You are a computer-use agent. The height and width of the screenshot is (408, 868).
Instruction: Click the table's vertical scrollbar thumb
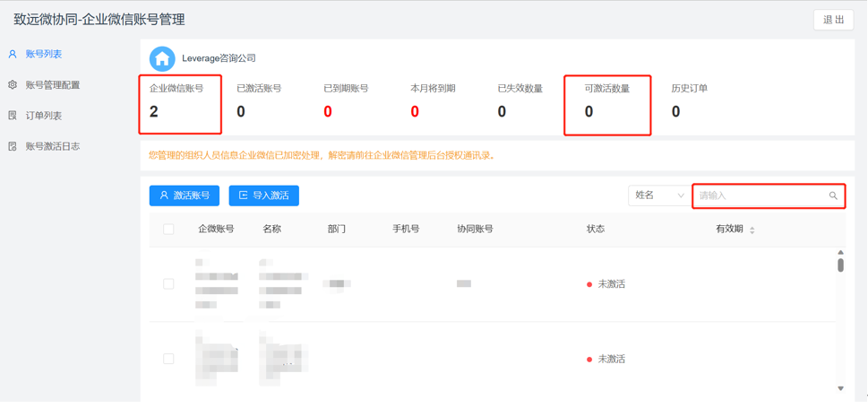tap(840, 265)
